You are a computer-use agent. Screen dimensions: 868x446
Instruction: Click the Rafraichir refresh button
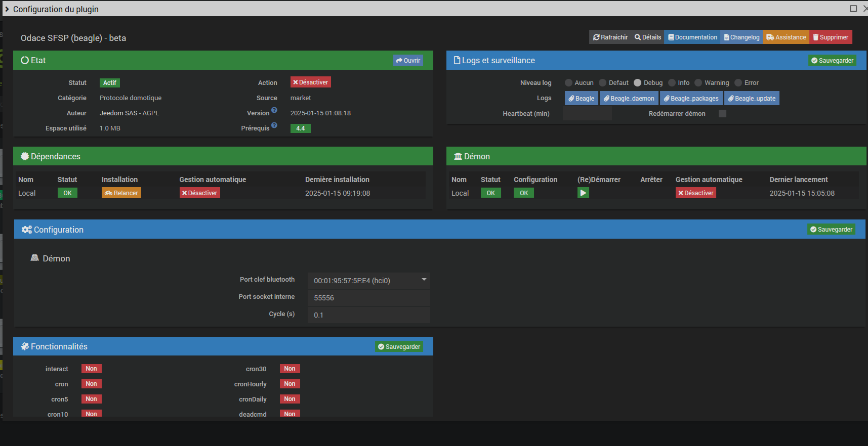610,37
